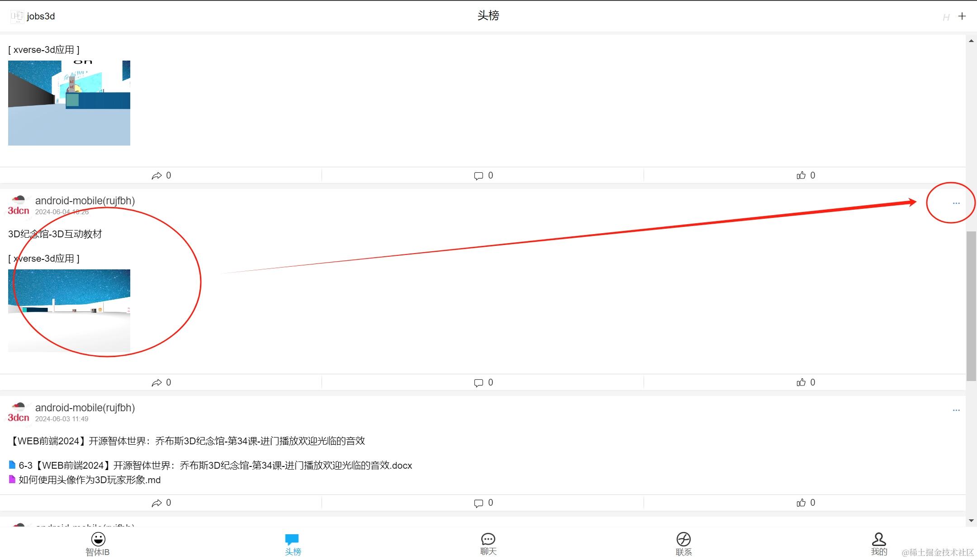
Task: Open 智体IB tab at bottom
Action: pos(97,543)
